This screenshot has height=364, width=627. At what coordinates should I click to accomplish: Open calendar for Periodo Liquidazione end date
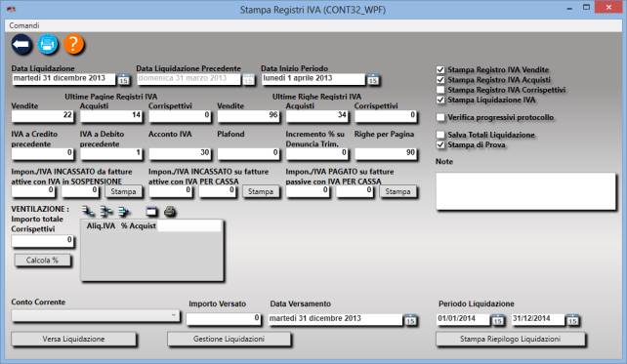(x=572, y=320)
